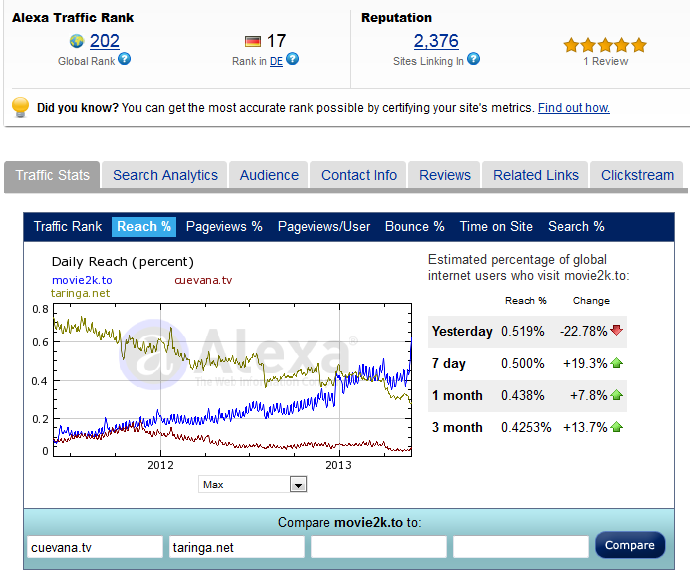Click the 1 month reach value 0.438%
690x570 pixels.
[x=522, y=395]
